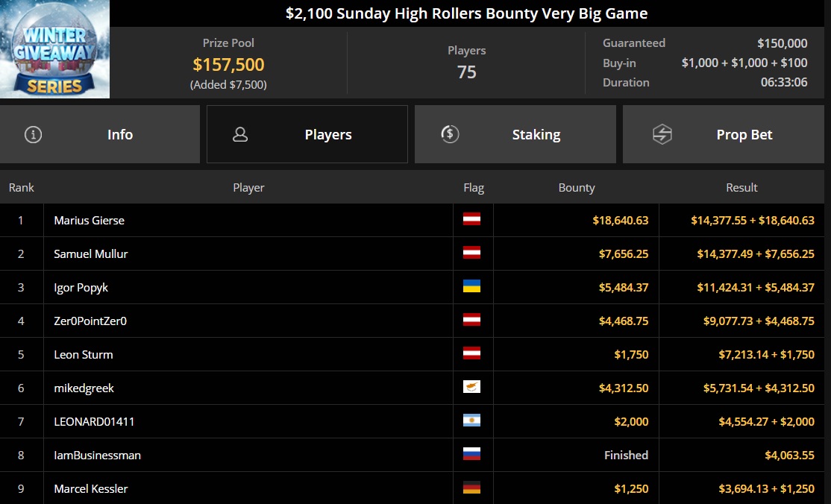Click the Result column header

click(x=741, y=188)
